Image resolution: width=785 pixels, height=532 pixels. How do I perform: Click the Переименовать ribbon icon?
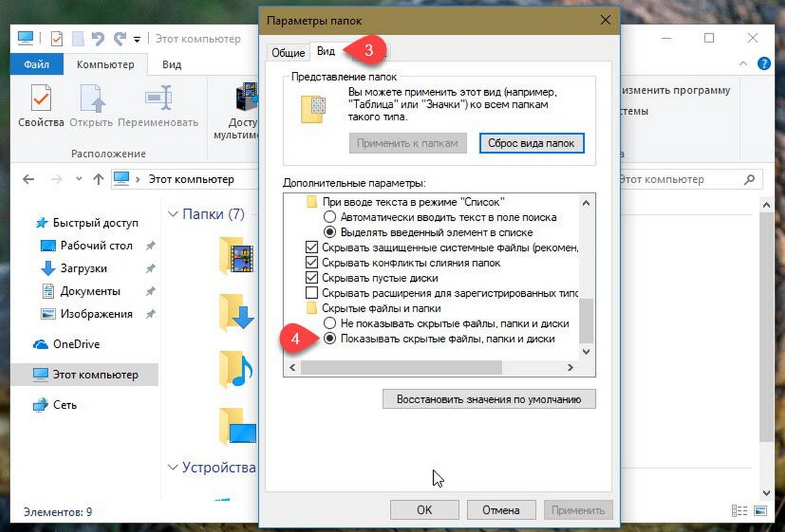158,99
